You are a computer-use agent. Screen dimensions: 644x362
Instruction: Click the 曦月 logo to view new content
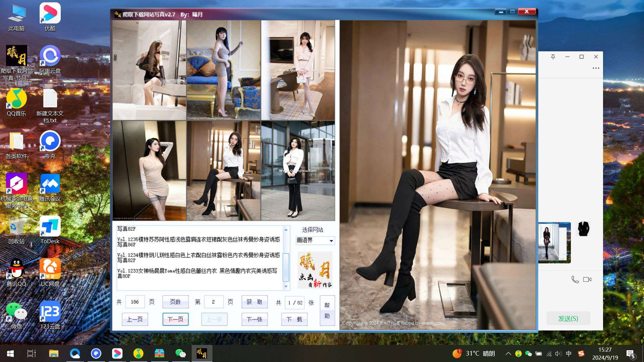click(x=315, y=270)
